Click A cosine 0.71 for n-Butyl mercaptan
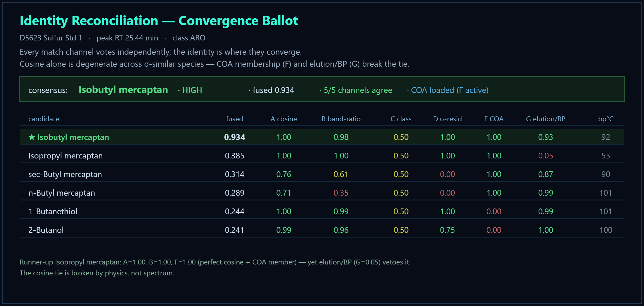 point(284,193)
